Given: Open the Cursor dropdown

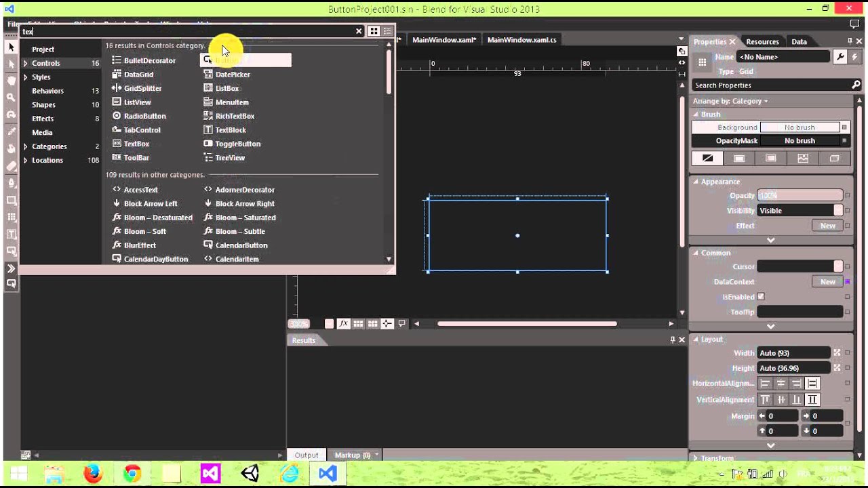Looking at the screenshot, I should [x=800, y=266].
